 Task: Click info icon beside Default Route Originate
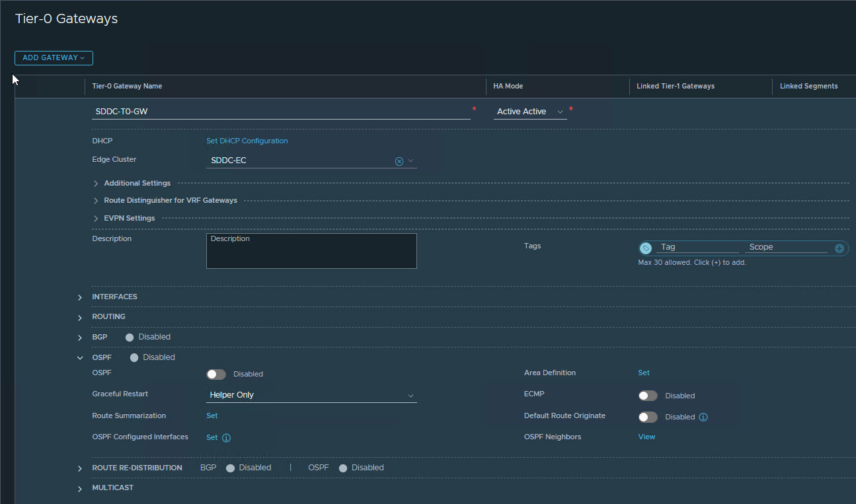coord(703,417)
